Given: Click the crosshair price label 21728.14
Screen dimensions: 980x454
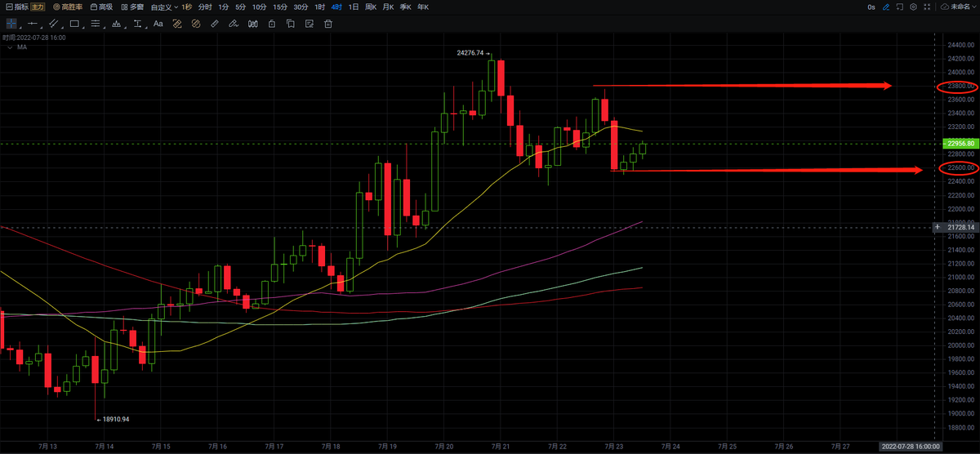Looking at the screenshot, I should coord(960,227).
